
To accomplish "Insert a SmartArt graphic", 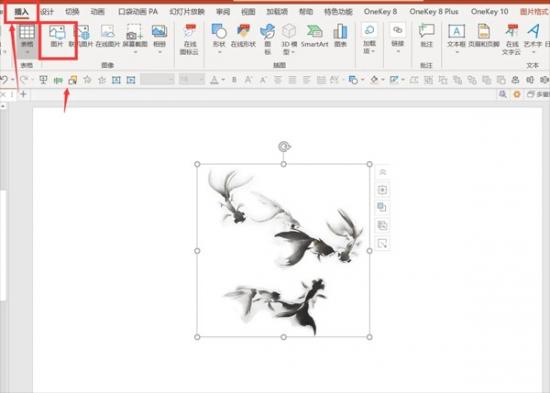I will coord(315,36).
